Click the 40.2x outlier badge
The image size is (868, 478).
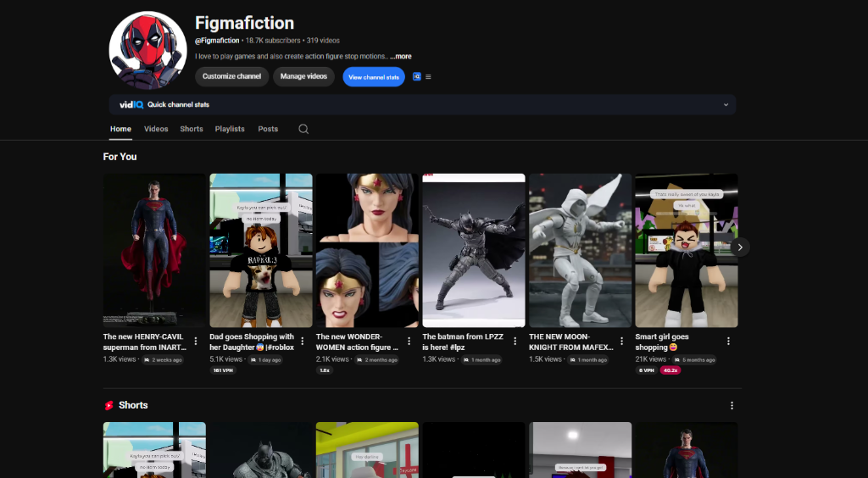(670, 370)
